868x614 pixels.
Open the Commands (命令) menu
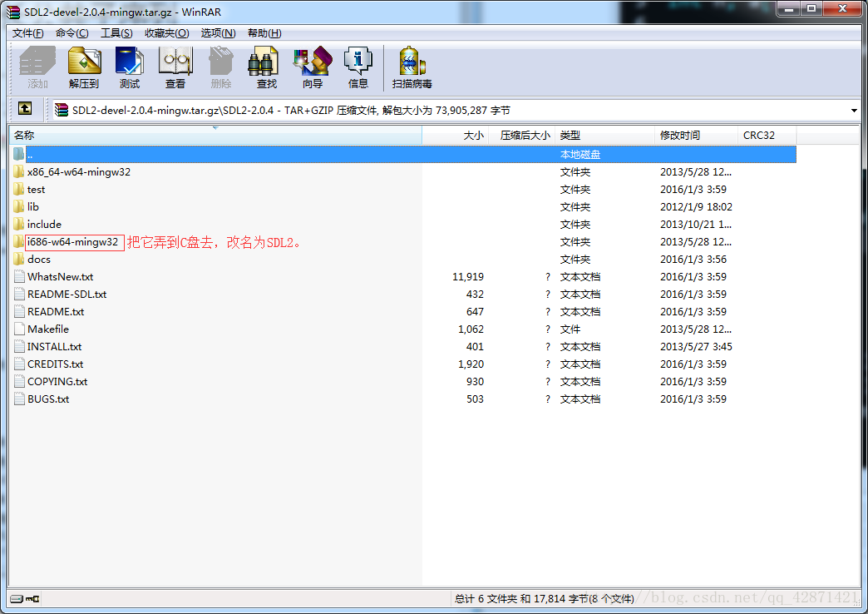pos(72,33)
